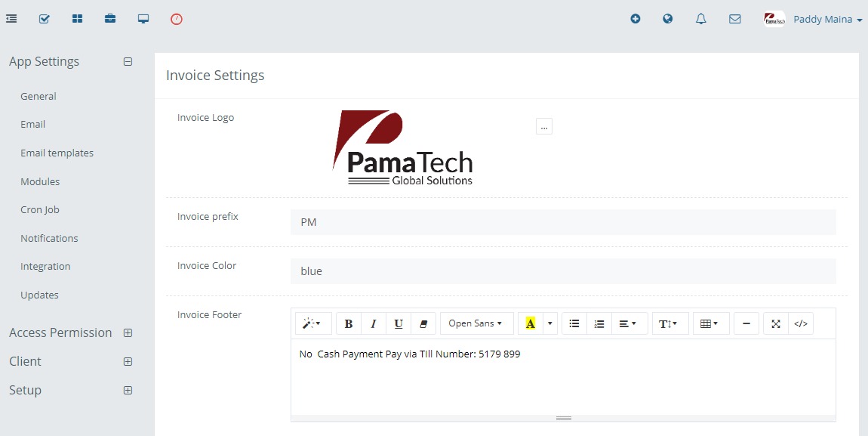Image resolution: width=868 pixels, height=436 pixels.
Task: Open the magic wand style dropdown
Action: [x=313, y=323]
